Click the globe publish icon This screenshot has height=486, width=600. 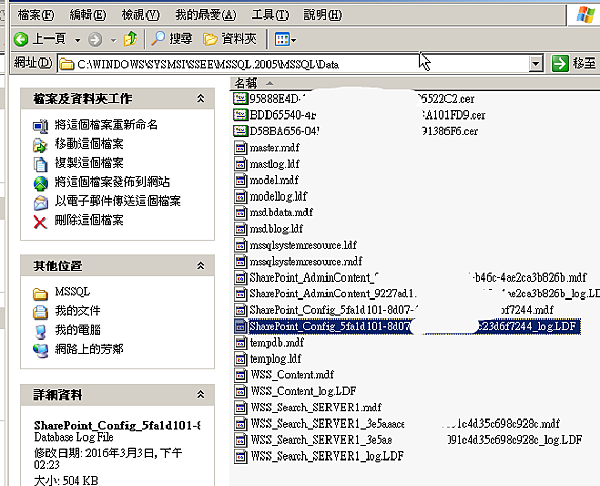(x=41, y=183)
